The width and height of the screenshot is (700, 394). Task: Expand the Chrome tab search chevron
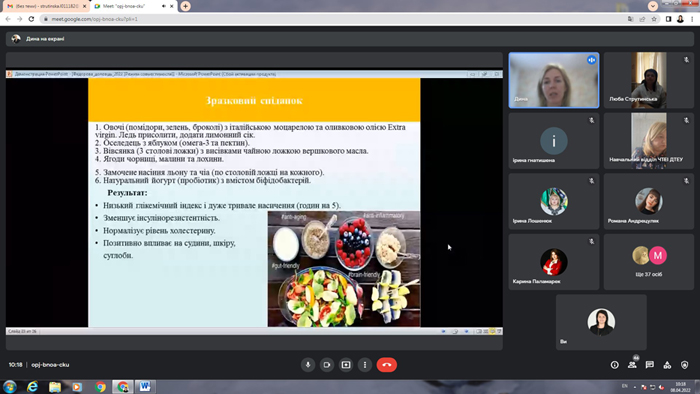(x=653, y=6)
